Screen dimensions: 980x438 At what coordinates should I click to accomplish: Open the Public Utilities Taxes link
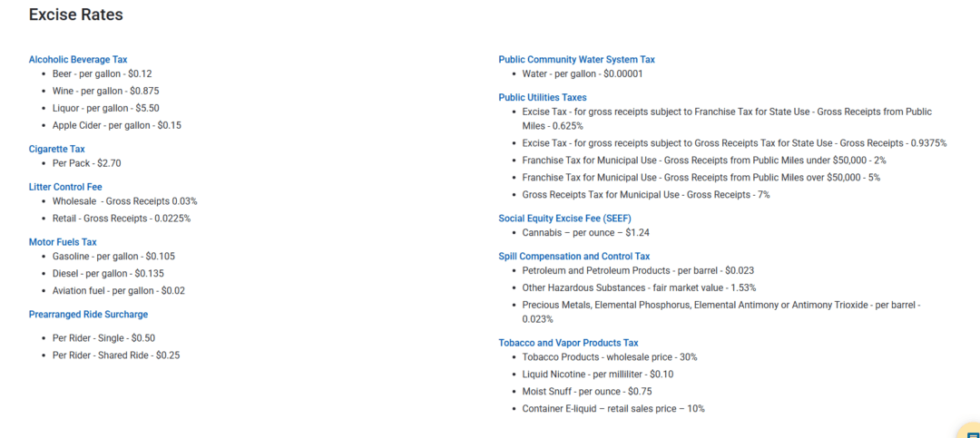tap(543, 97)
